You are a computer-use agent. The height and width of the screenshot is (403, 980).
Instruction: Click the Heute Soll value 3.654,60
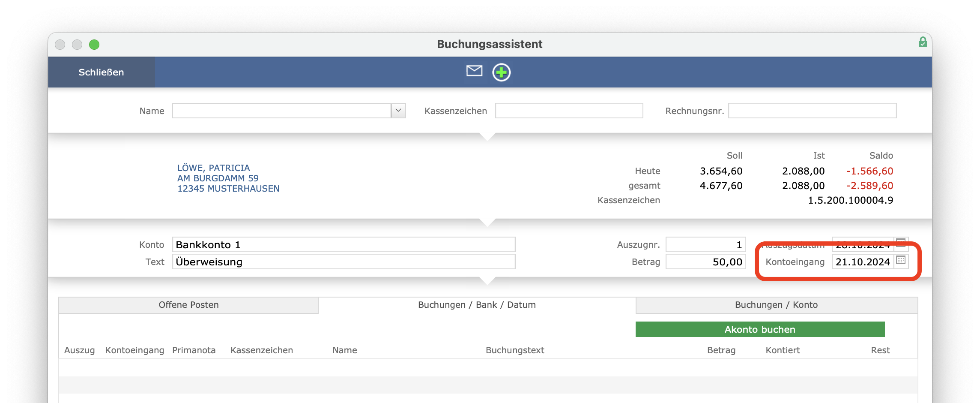(721, 171)
